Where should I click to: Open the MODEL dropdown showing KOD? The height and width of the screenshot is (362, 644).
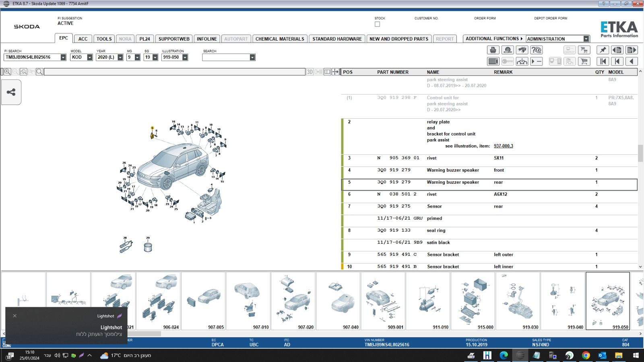tap(90, 57)
